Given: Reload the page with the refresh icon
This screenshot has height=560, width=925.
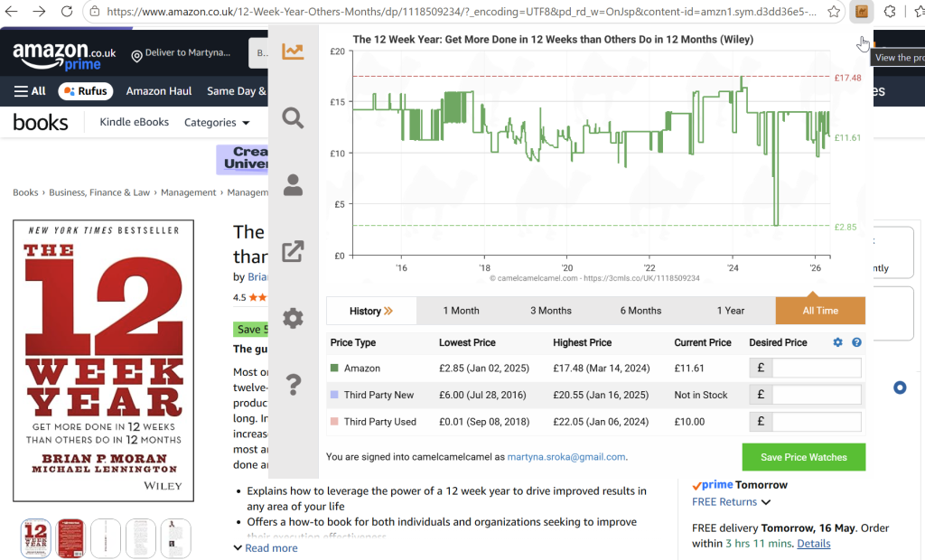Looking at the screenshot, I should 67,11.
